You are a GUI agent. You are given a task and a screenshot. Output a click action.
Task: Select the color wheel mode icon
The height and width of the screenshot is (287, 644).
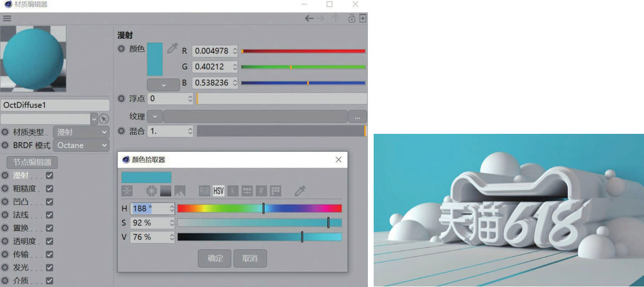[151, 191]
